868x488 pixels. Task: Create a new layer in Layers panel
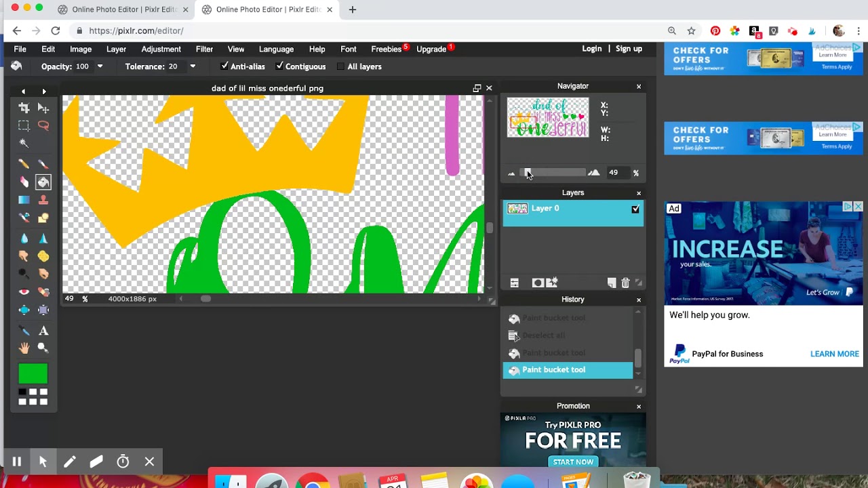click(x=612, y=283)
